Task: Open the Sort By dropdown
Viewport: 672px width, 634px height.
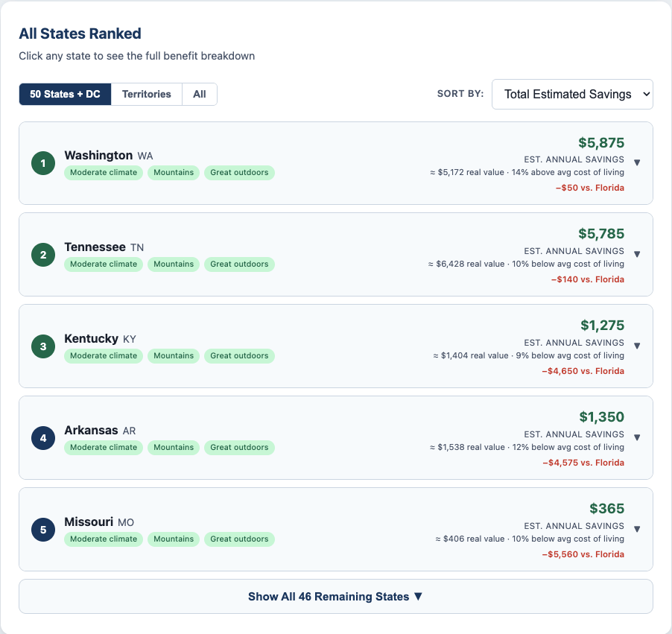Action: pos(572,94)
